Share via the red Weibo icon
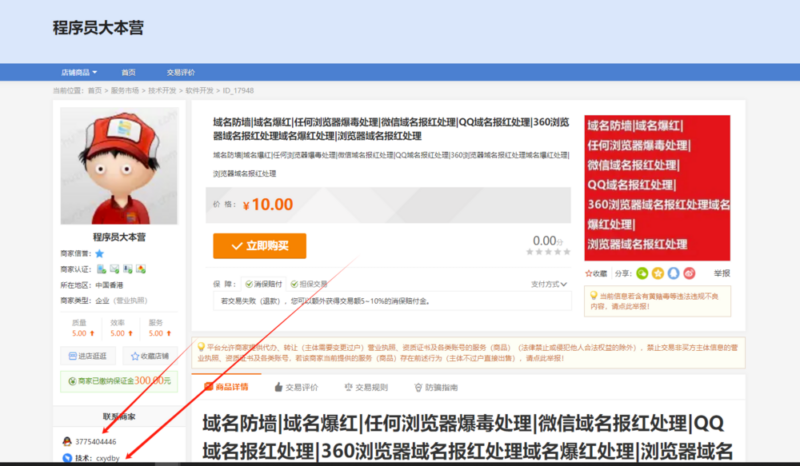This screenshot has height=466, width=800. (689, 274)
